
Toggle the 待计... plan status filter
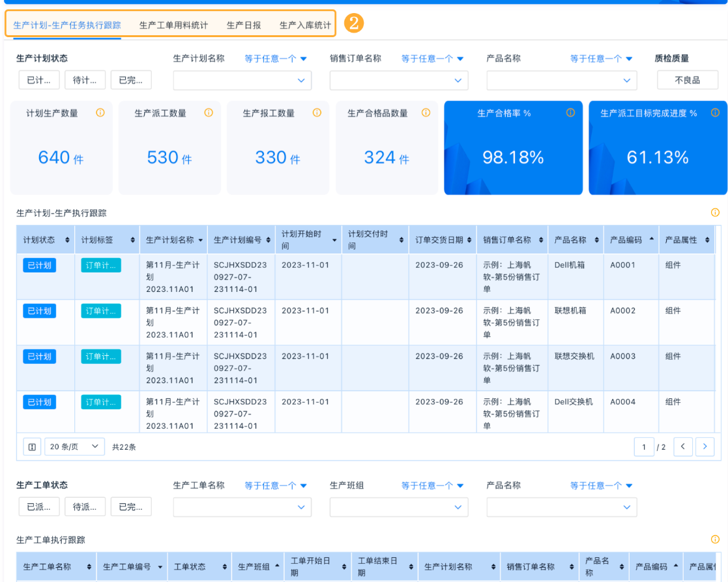[85, 80]
